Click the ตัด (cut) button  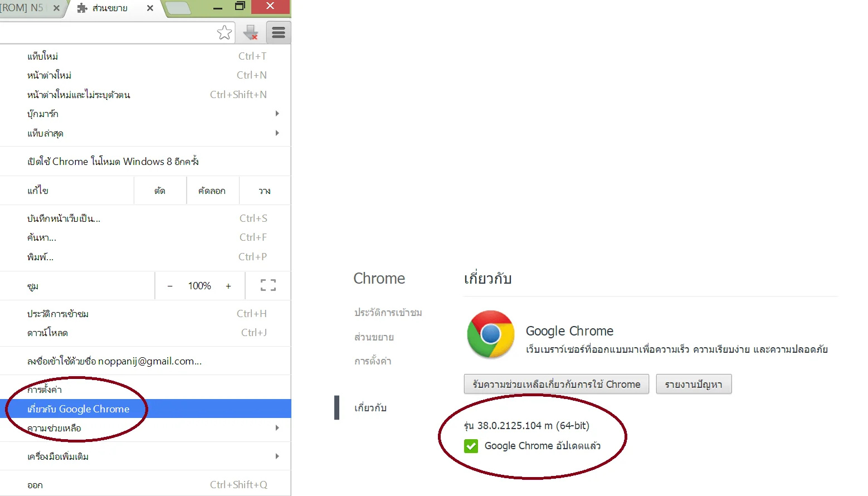tap(160, 191)
